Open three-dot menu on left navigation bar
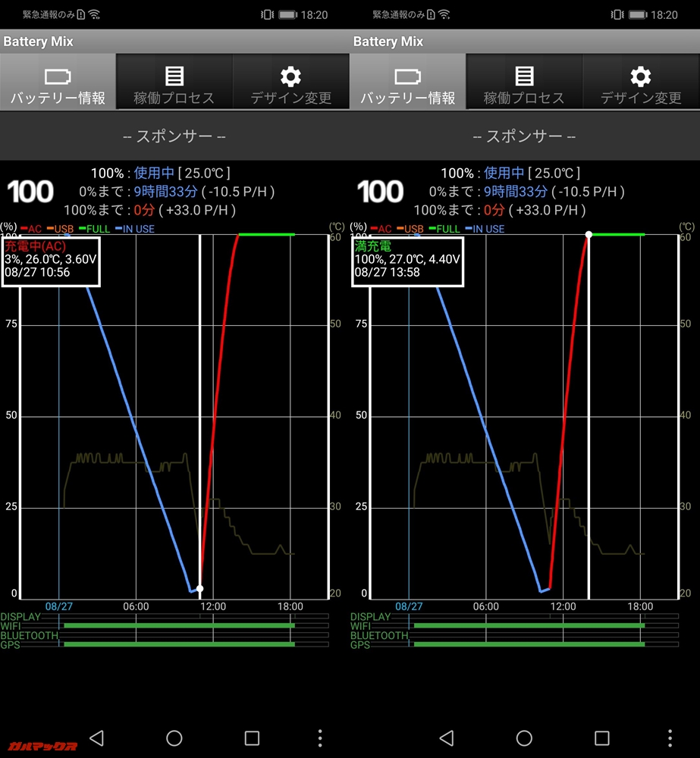Image resolution: width=700 pixels, height=758 pixels. click(x=320, y=738)
